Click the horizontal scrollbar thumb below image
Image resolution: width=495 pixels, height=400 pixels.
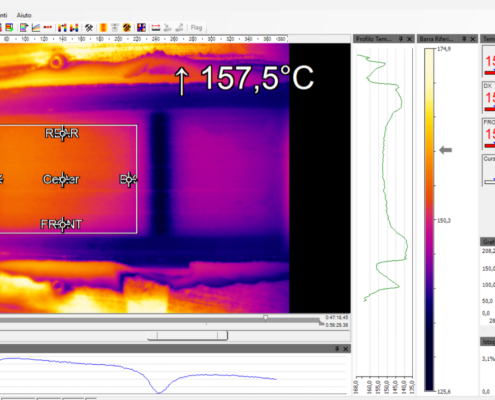pyautogui.click(x=187, y=336)
